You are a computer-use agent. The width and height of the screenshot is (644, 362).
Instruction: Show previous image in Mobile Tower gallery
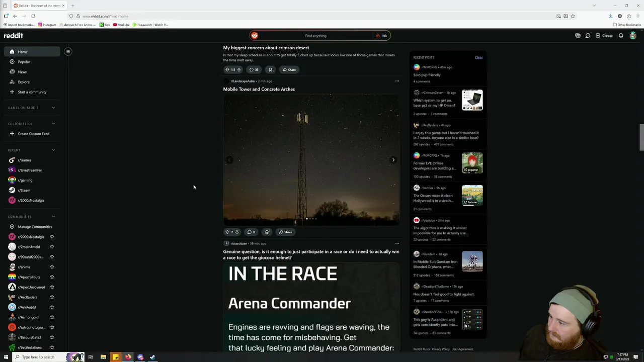[x=229, y=160]
